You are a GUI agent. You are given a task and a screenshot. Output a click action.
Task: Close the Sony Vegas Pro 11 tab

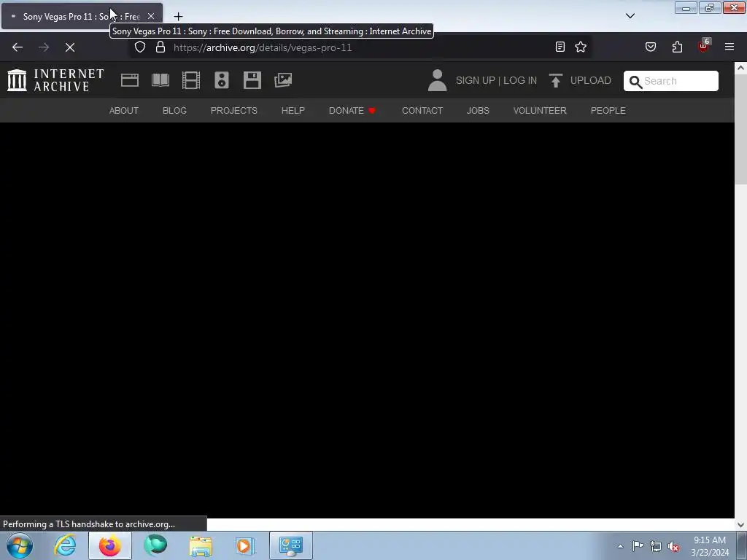coord(150,16)
